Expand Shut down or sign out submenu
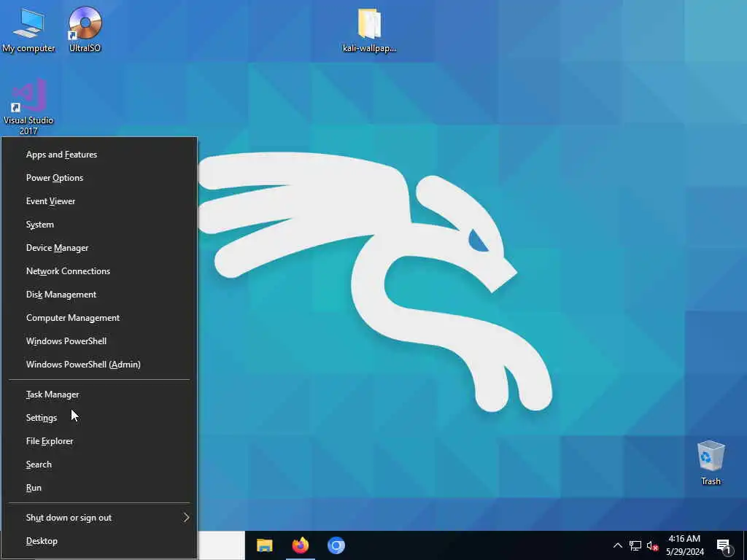Viewport: 747px width, 560px height. point(99,518)
